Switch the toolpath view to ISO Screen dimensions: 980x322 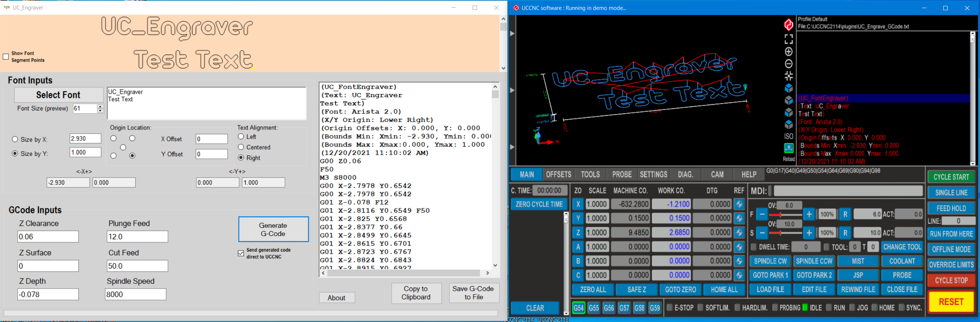789,136
